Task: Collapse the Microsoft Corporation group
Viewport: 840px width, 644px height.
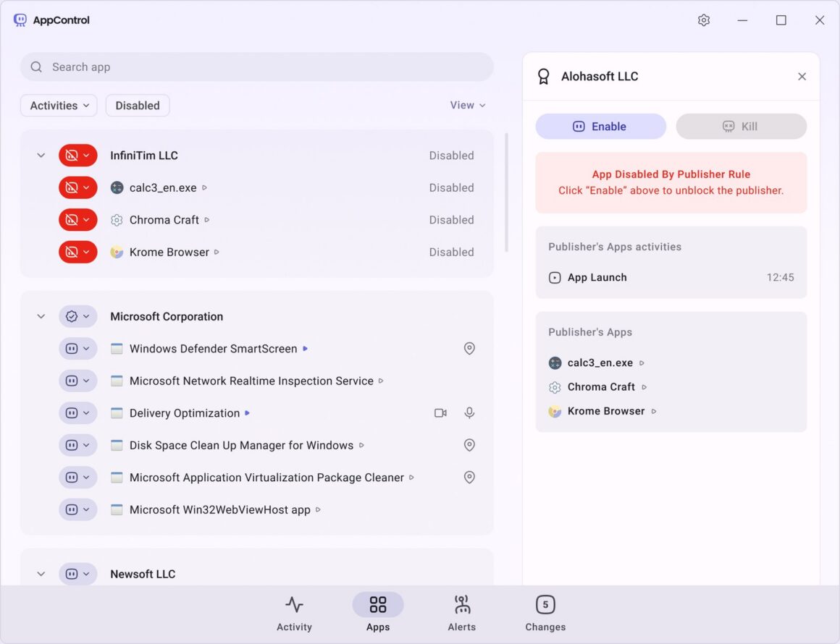Action: pyautogui.click(x=41, y=316)
